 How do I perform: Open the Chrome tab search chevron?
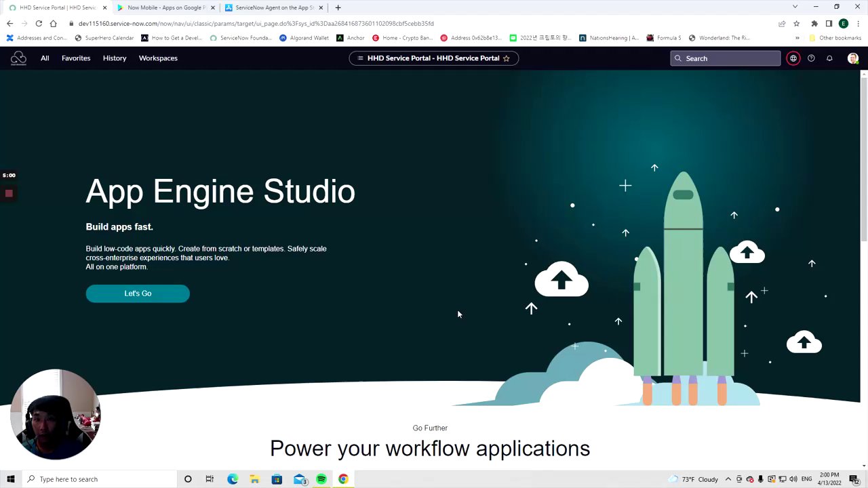(x=795, y=7)
